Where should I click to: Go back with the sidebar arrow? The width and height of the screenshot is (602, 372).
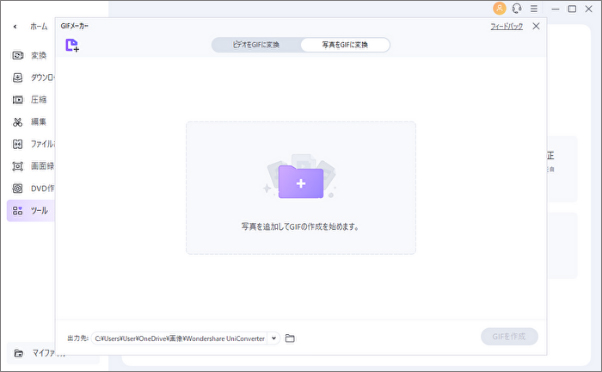(x=15, y=26)
